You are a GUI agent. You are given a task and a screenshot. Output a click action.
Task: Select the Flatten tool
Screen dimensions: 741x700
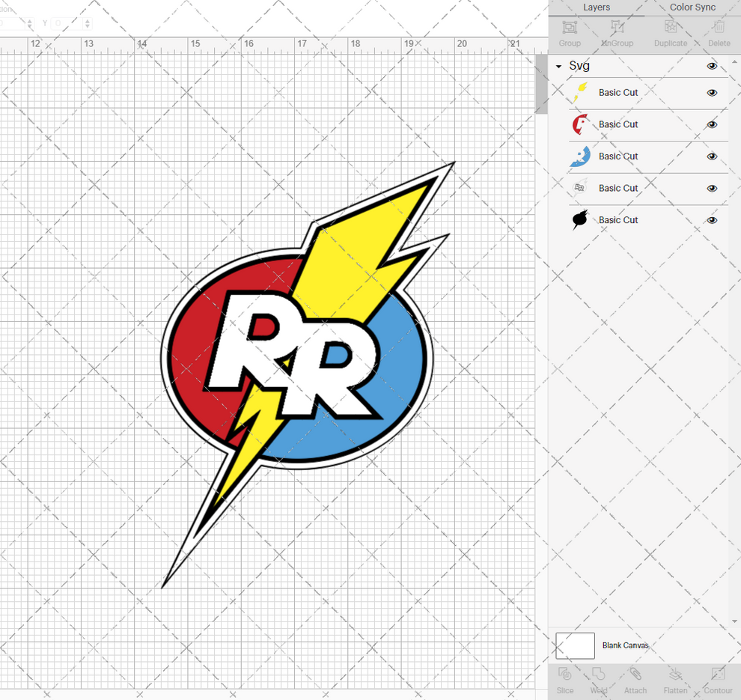pyautogui.click(x=676, y=681)
